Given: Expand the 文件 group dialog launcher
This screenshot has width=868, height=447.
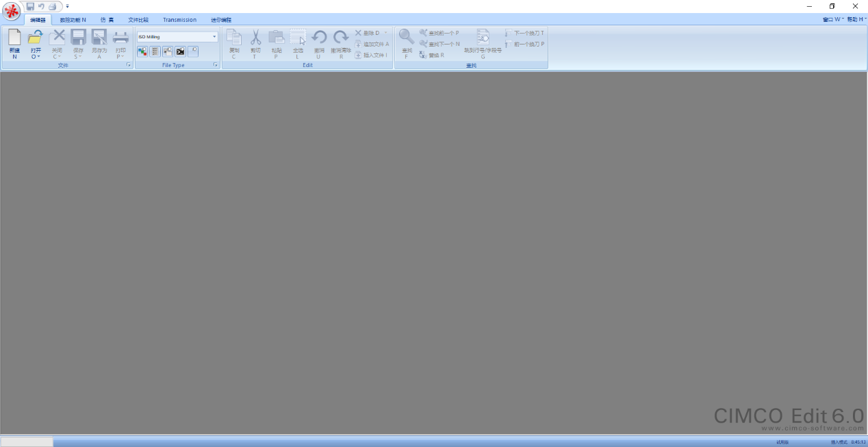Looking at the screenshot, I should tap(128, 65).
